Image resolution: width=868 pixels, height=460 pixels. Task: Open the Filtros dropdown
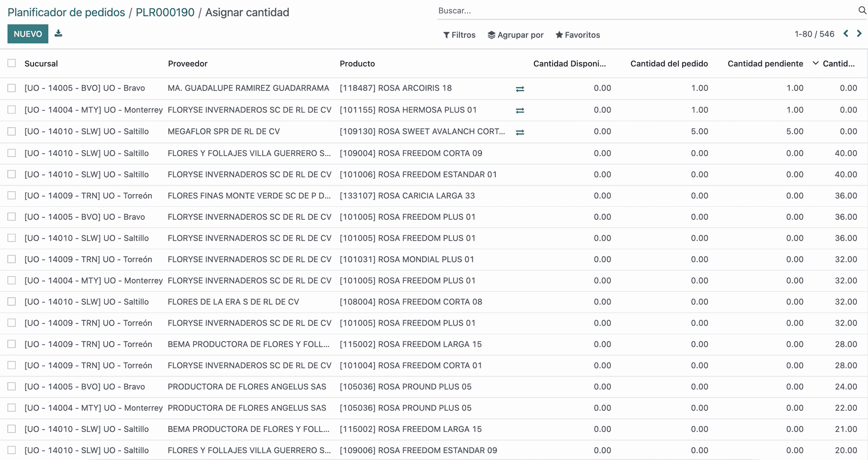click(x=459, y=35)
